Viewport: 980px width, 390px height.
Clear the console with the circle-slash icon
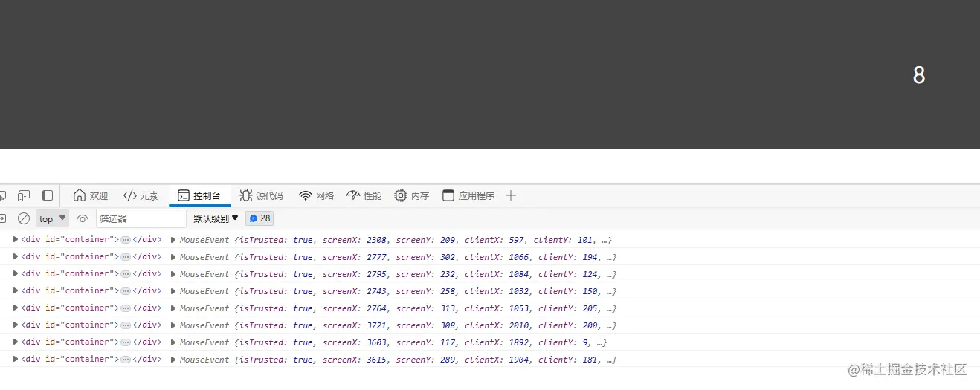tap(24, 218)
